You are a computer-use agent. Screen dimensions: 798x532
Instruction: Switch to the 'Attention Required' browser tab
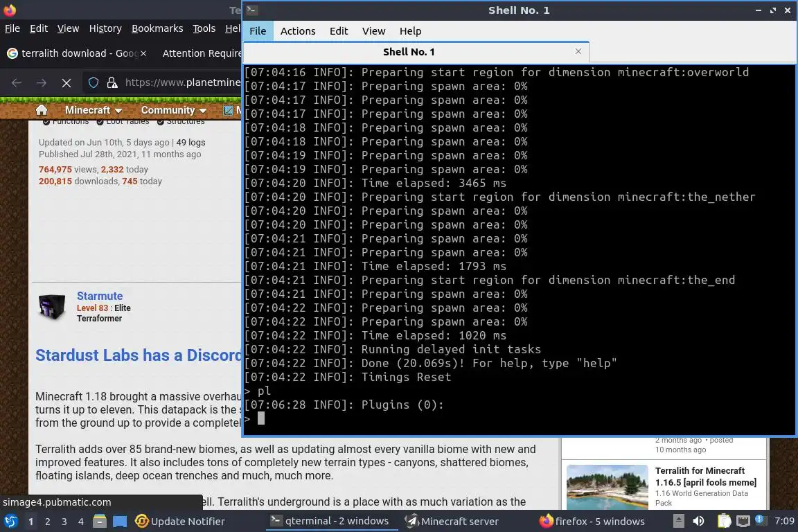[201, 53]
